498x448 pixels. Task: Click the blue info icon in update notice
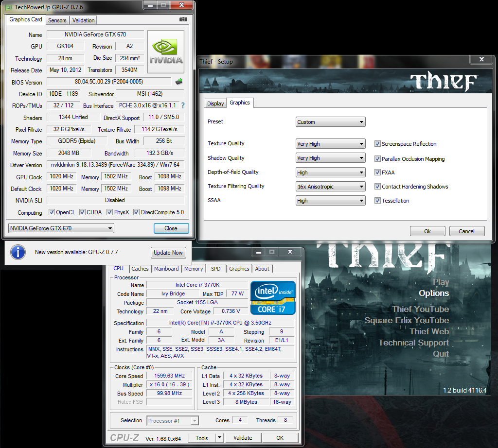pyautogui.click(x=18, y=253)
